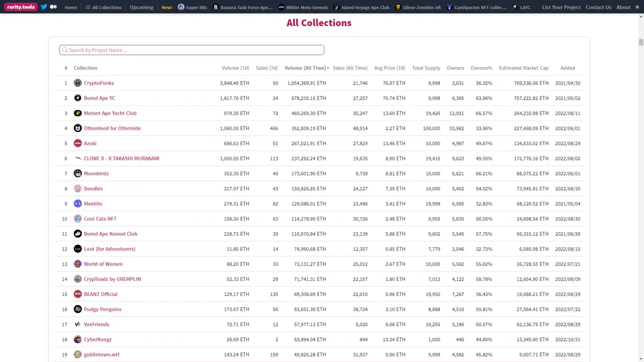The image size is (644, 362).
Task: Click the search magnifier icon
Action: (x=65, y=50)
